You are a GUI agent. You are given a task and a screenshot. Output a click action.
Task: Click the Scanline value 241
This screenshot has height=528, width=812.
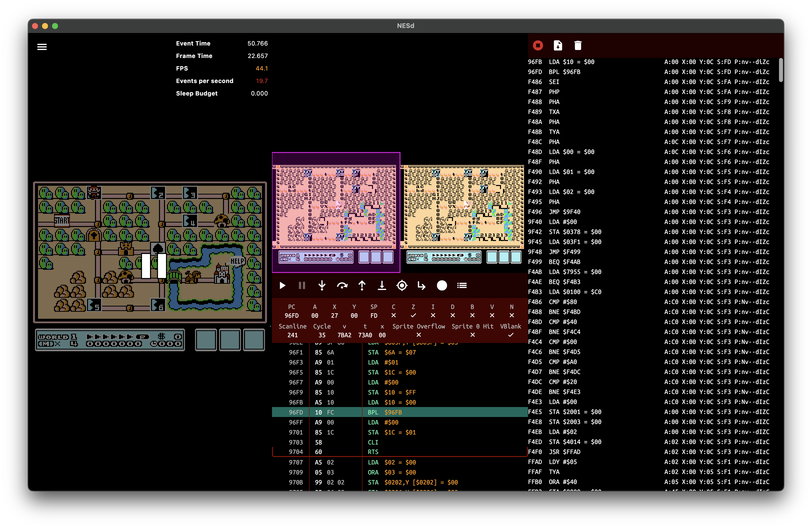[x=292, y=335]
